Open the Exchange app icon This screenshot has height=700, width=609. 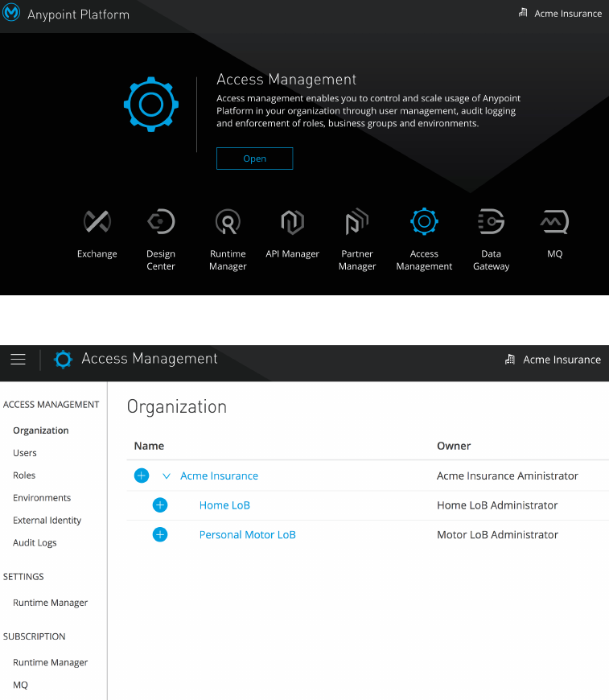97,221
